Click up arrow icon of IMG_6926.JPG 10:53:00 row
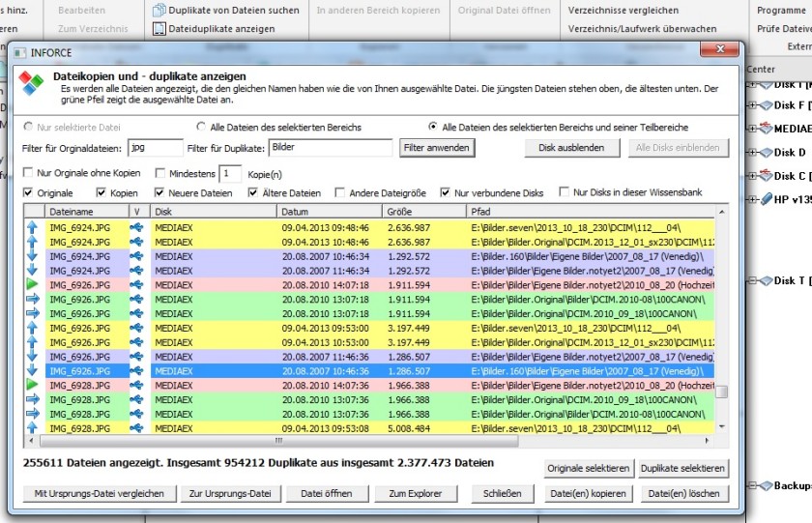The width and height of the screenshot is (812, 523). 32,342
